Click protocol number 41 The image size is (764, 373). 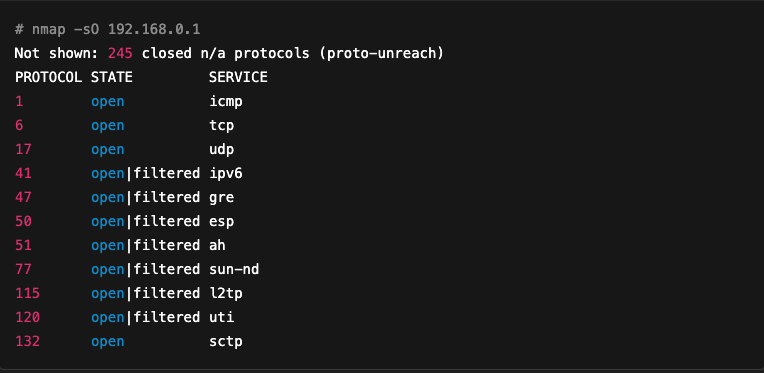[23, 173]
